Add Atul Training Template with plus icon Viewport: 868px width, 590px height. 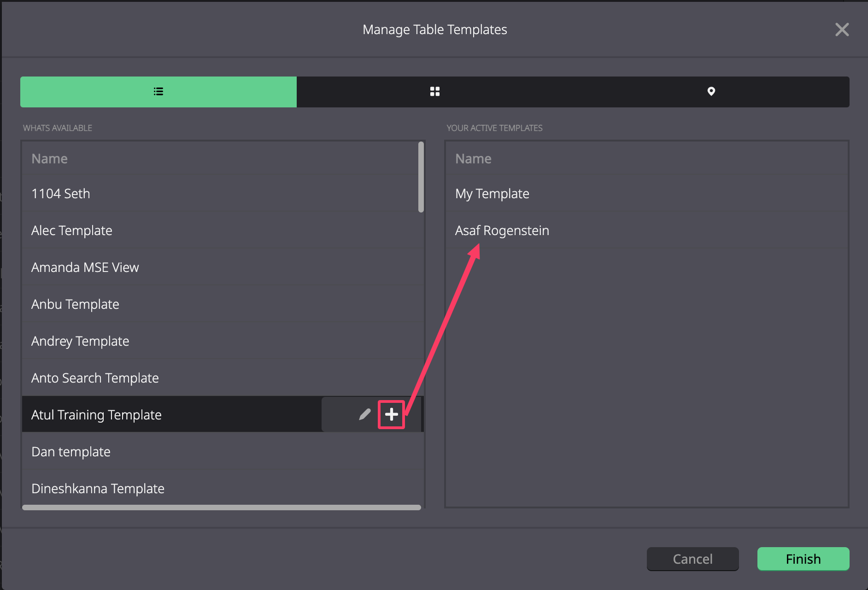(392, 414)
